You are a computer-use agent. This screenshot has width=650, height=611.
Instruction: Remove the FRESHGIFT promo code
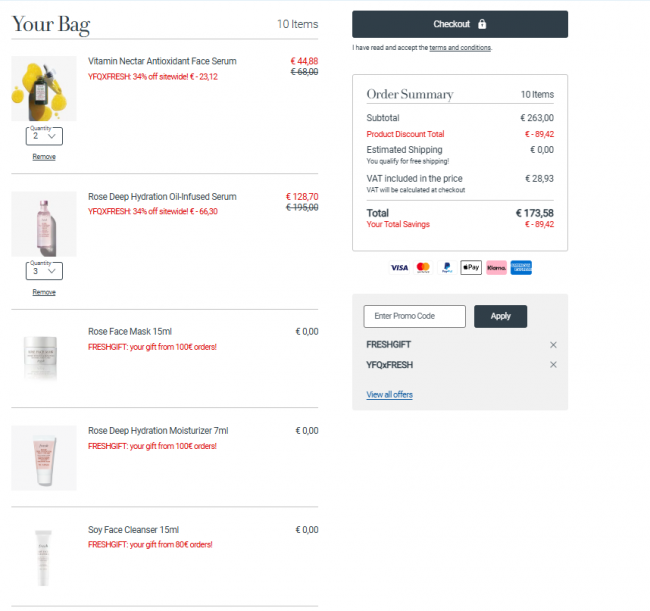pos(553,345)
